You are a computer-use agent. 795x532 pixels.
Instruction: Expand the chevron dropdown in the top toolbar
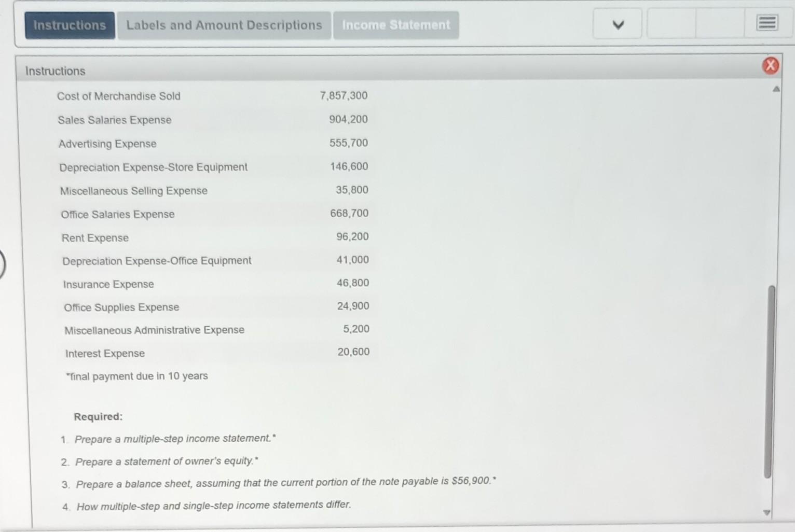pos(617,23)
